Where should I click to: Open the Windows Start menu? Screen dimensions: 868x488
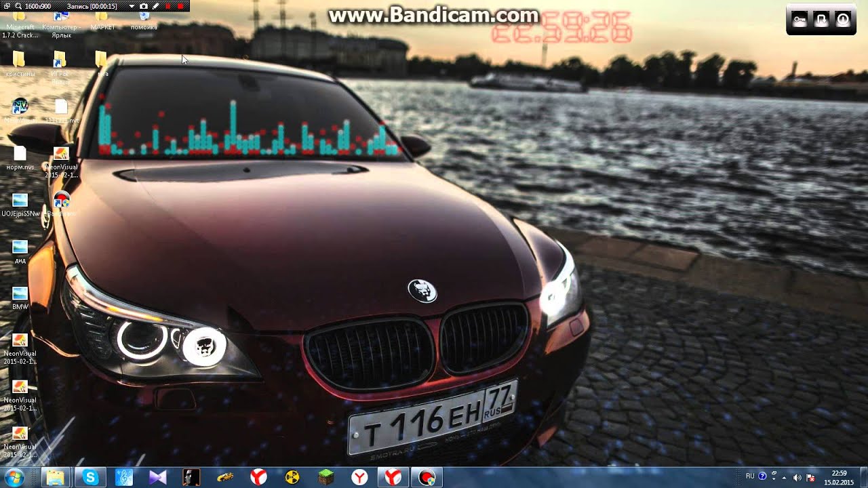click(14, 478)
